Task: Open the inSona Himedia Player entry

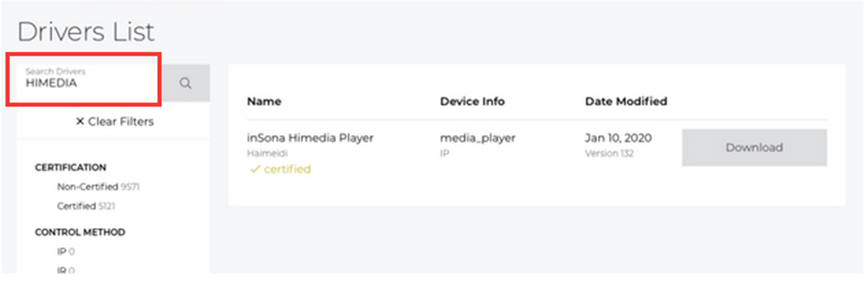Action: (310, 139)
